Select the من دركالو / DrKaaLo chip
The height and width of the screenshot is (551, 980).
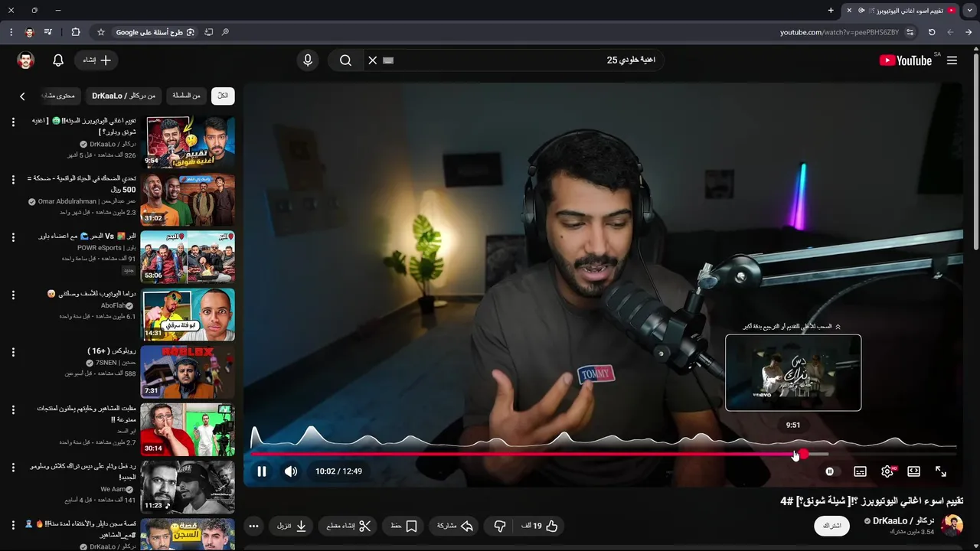[x=123, y=96]
